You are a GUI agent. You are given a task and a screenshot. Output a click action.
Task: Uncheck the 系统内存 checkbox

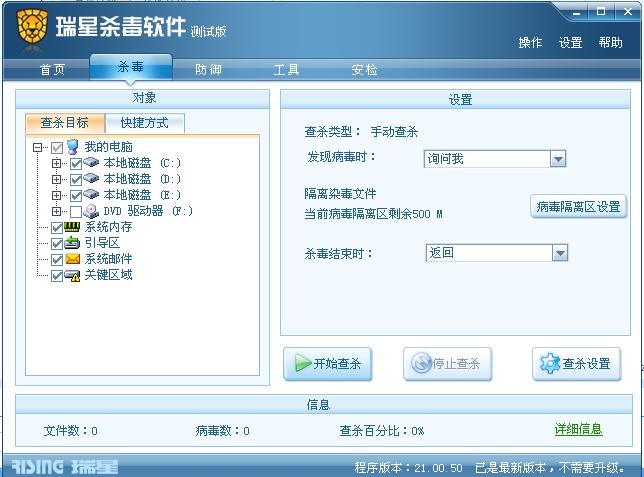[57, 228]
